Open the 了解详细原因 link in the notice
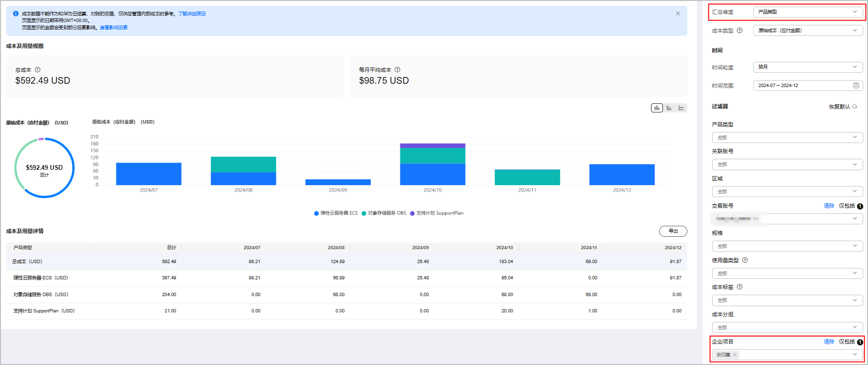 [192, 14]
